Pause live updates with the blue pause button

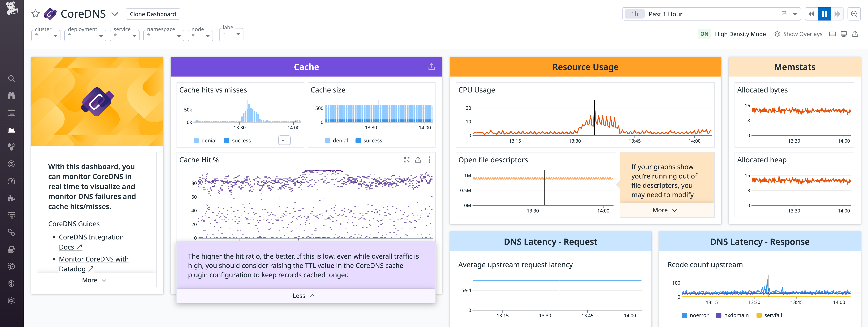pos(824,14)
